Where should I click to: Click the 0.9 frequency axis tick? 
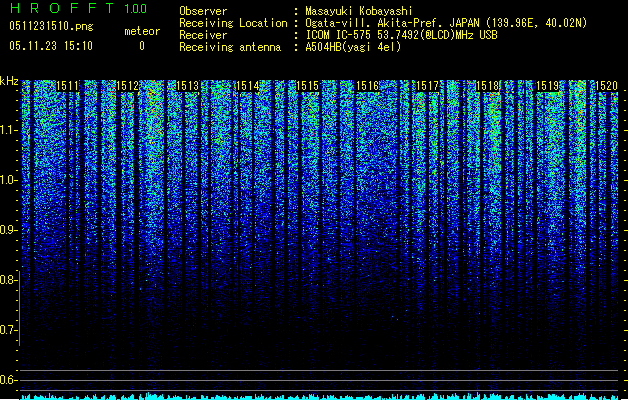(x=9, y=230)
